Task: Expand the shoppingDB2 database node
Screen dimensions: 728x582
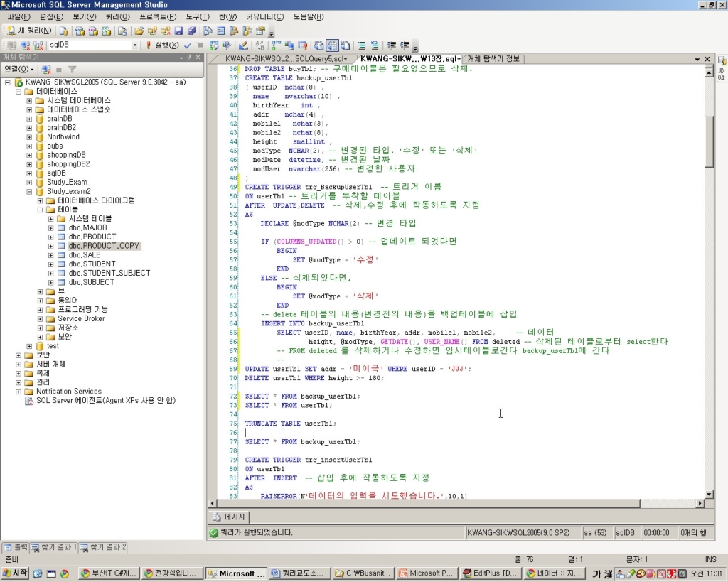Action: click(29, 164)
